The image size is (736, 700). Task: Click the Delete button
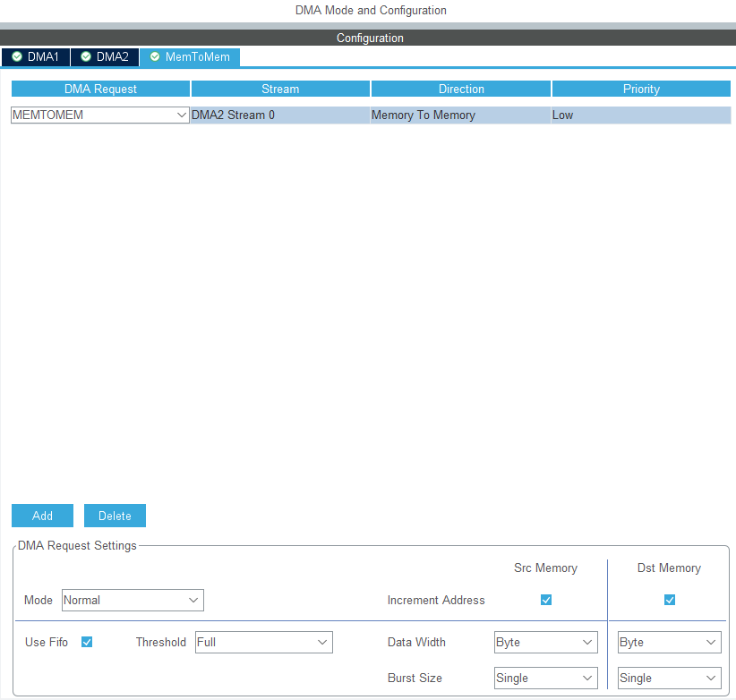115,516
